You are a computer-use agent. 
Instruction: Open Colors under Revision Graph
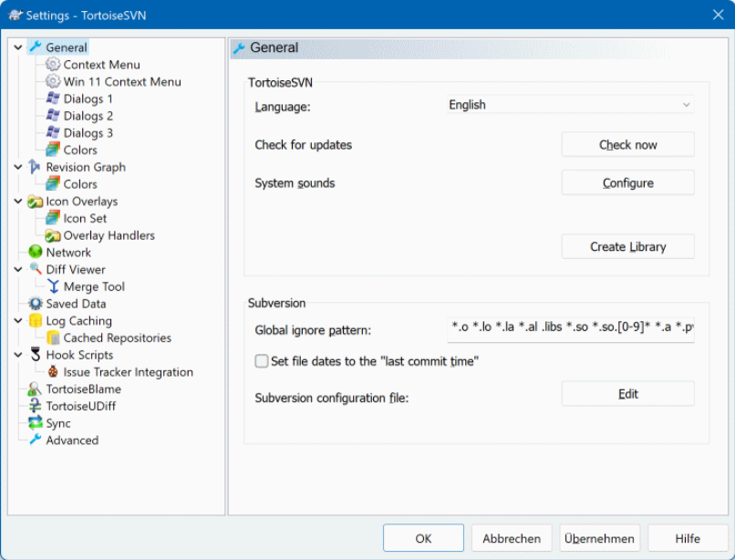coord(80,184)
